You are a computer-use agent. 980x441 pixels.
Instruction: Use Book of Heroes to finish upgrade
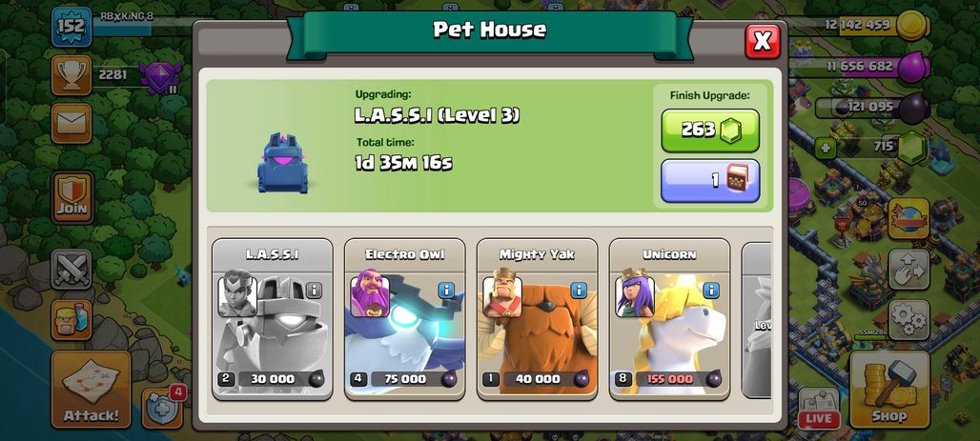pyautogui.click(x=710, y=181)
